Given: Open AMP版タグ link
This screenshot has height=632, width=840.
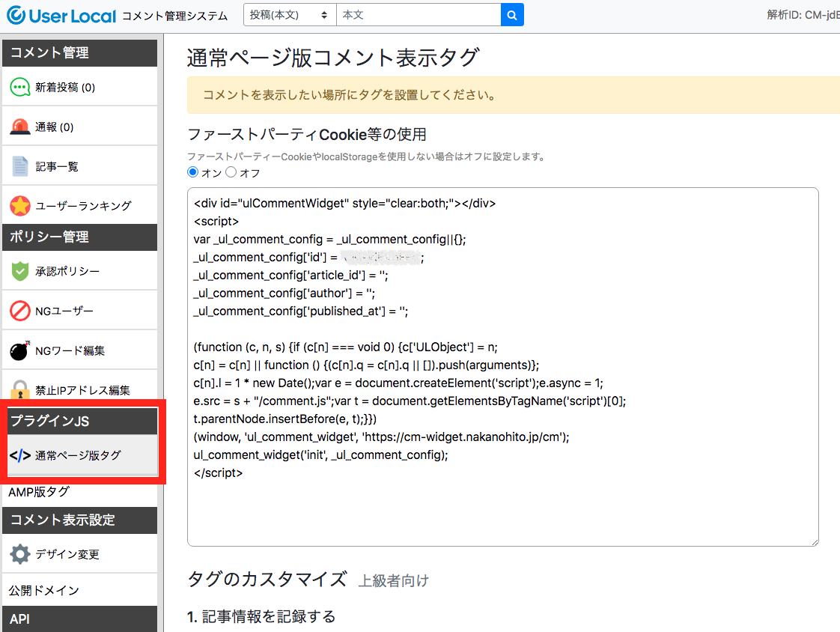Looking at the screenshot, I should pos(39,491).
